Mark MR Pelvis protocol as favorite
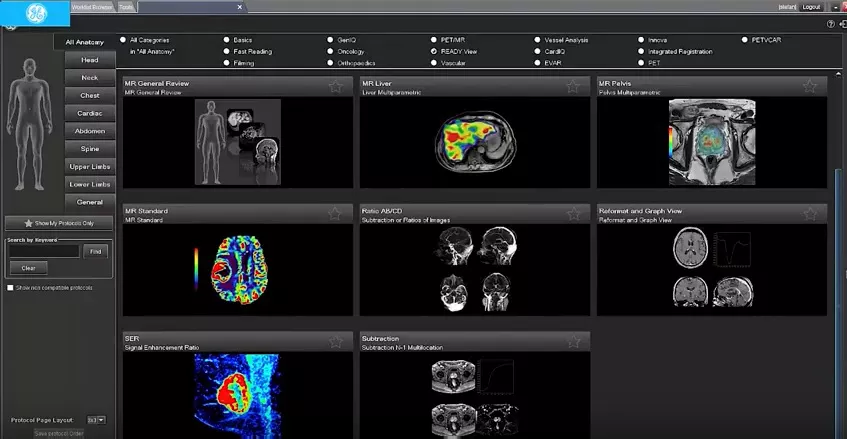The image size is (847, 439). click(x=809, y=86)
